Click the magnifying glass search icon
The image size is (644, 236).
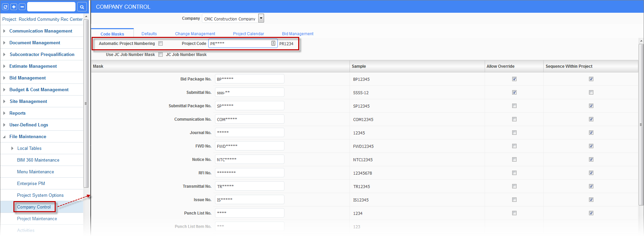pos(82,7)
